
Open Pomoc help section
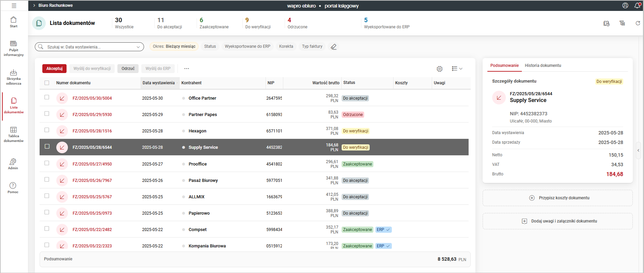13,188
